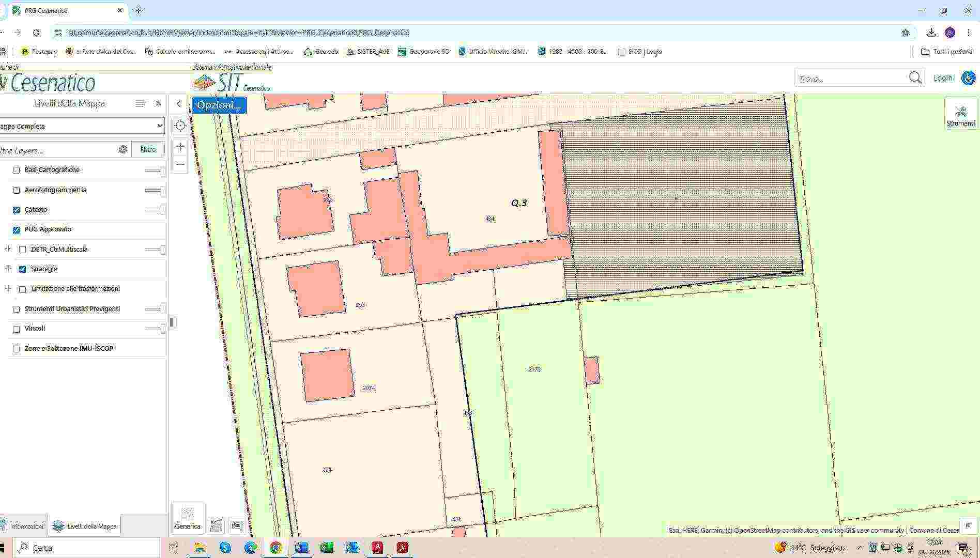980x558 pixels.
Task: Switch to the Informazioni tab
Action: tap(23, 526)
